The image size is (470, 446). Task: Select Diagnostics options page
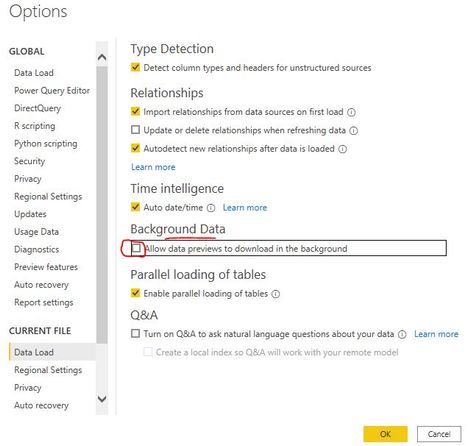pyautogui.click(x=37, y=249)
